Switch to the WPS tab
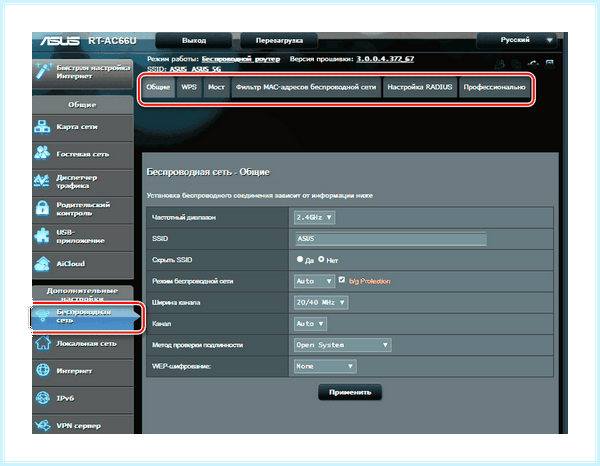Screen dimensions: 600x466 [189, 87]
